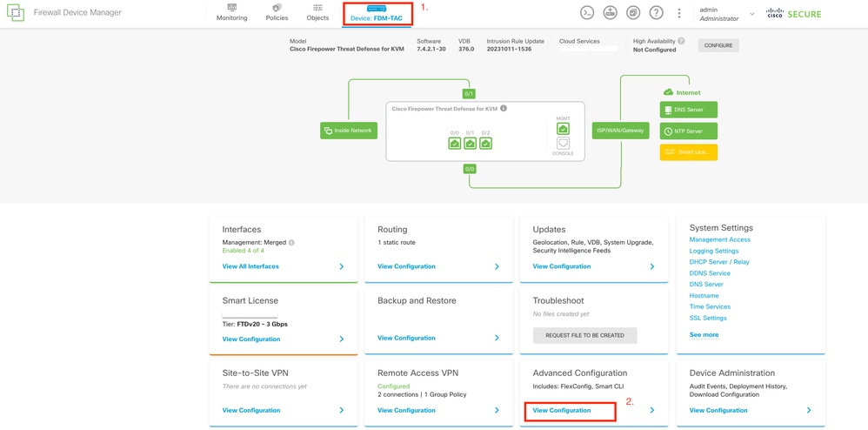Screen dimensions: 868x430
Task: Open Site-to-Site VPN View Configuration link
Action: click(250, 411)
